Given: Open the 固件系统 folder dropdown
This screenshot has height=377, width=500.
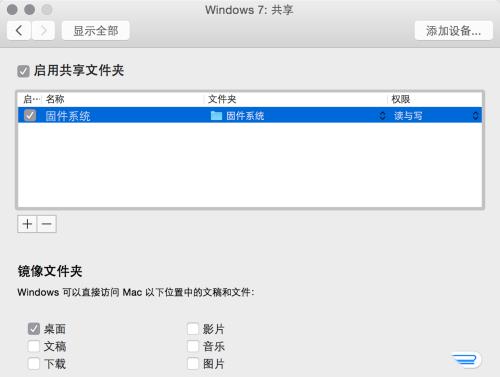Looking at the screenshot, I should (382, 116).
